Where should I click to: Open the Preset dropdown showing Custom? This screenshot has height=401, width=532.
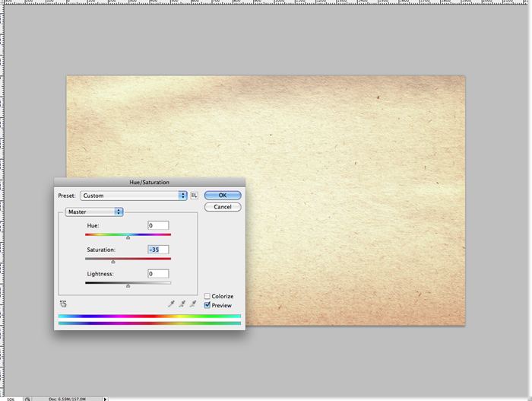pyautogui.click(x=134, y=196)
